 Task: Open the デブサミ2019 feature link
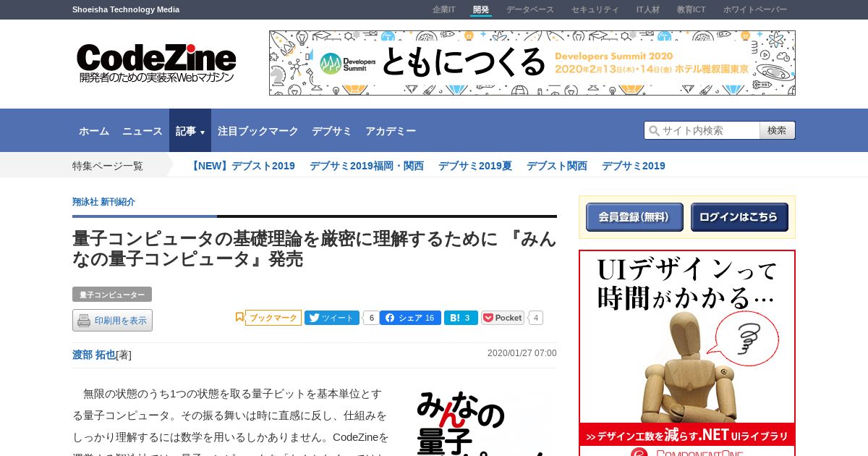point(634,166)
